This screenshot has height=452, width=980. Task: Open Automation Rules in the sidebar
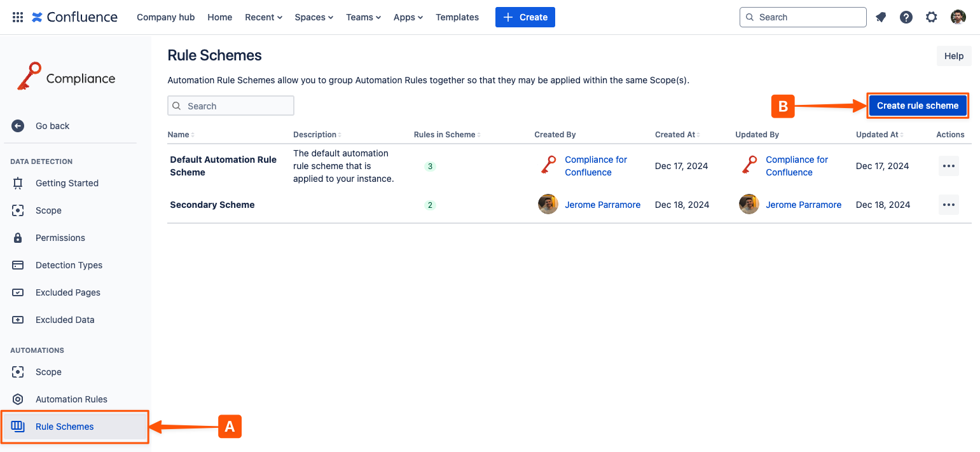pyautogui.click(x=71, y=399)
